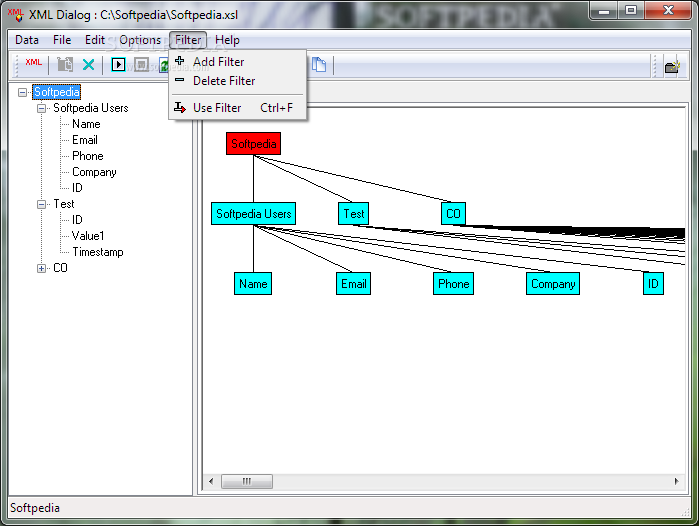Click the play arrow toolbar button
Screen dimensions: 699x526
click(118, 65)
